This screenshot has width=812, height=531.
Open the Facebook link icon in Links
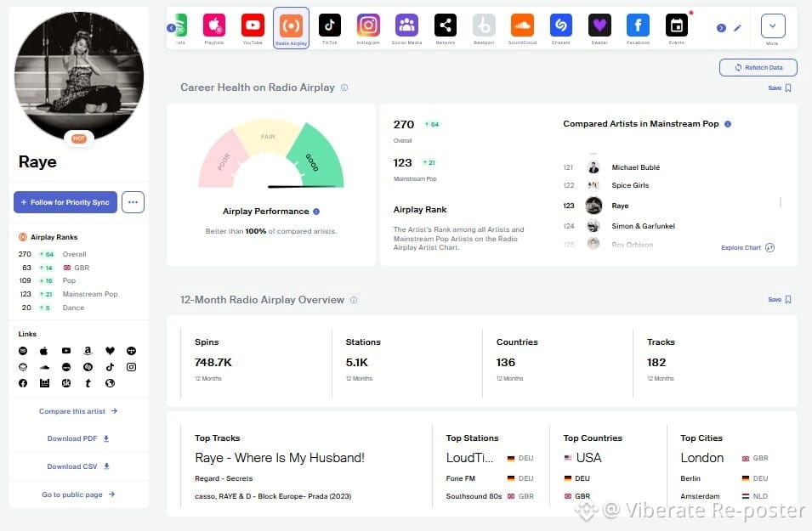(x=23, y=383)
